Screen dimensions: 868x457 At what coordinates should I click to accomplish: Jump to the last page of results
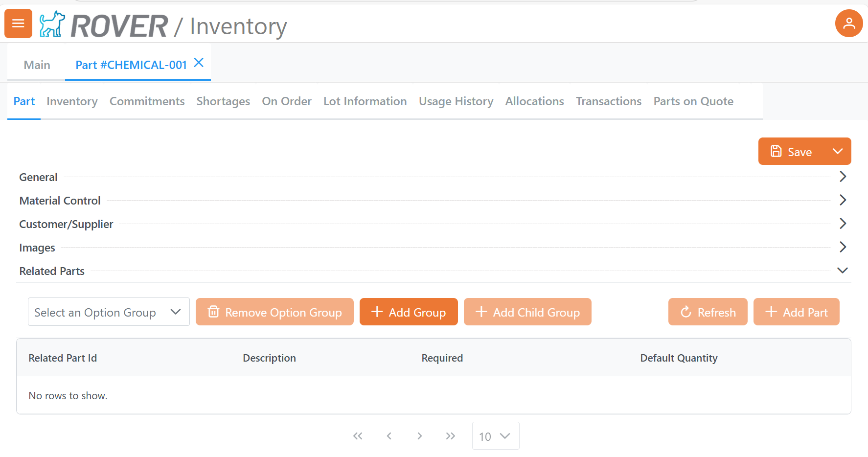click(450, 436)
